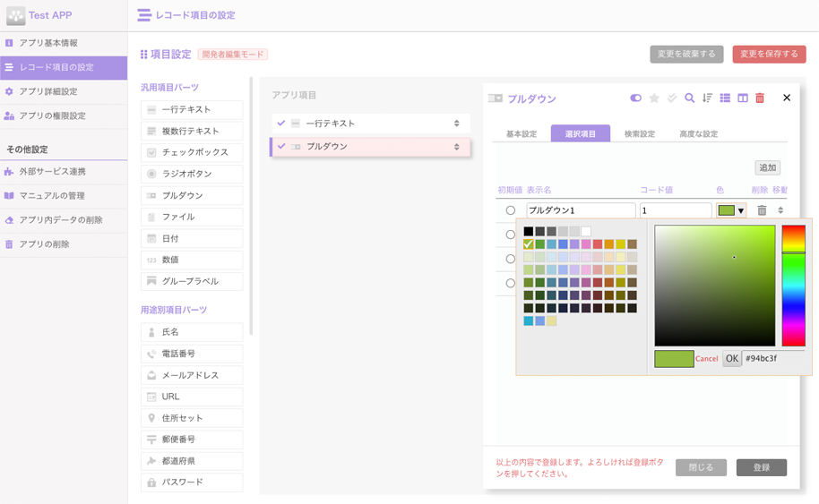Click inside the saturation brightness gradient area
Screen dimensions: 819x504
pos(715,286)
